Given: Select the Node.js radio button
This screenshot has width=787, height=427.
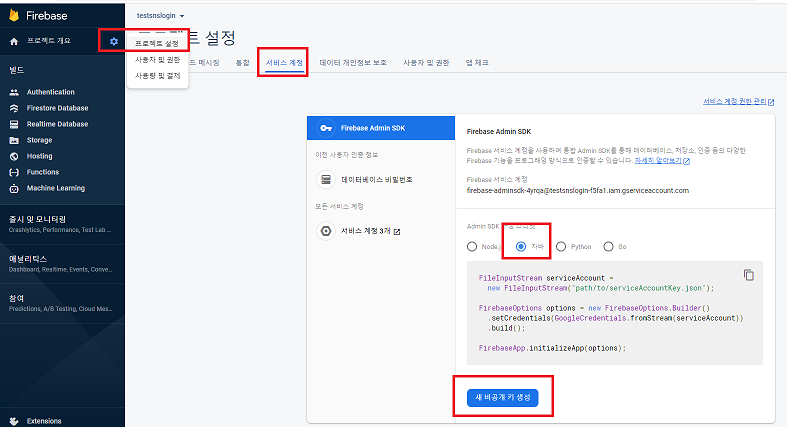Looking at the screenshot, I should pyautogui.click(x=472, y=246).
